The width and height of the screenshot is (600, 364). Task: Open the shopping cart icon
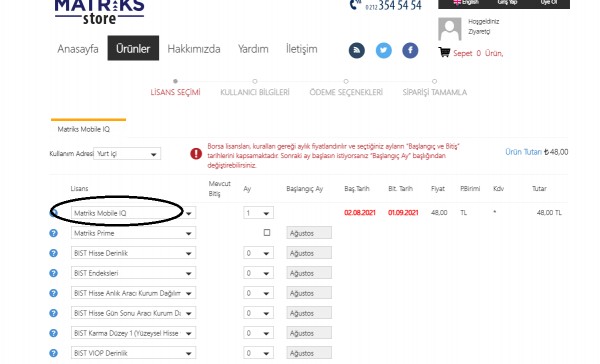[x=444, y=52]
